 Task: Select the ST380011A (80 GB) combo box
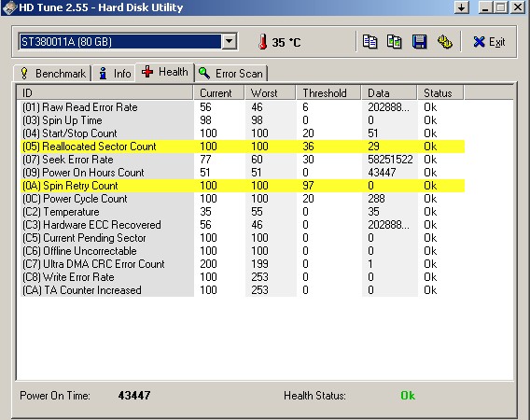point(128,42)
